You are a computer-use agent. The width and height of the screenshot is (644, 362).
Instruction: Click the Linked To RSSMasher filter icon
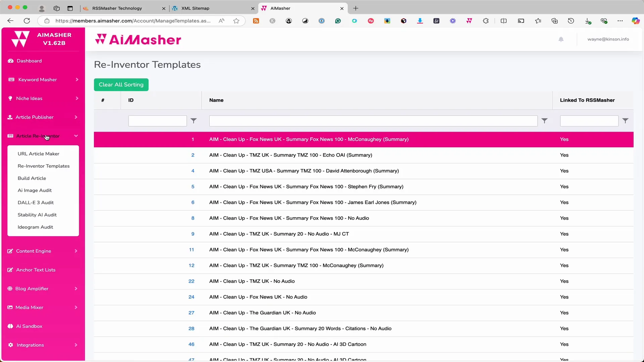pos(625,121)
